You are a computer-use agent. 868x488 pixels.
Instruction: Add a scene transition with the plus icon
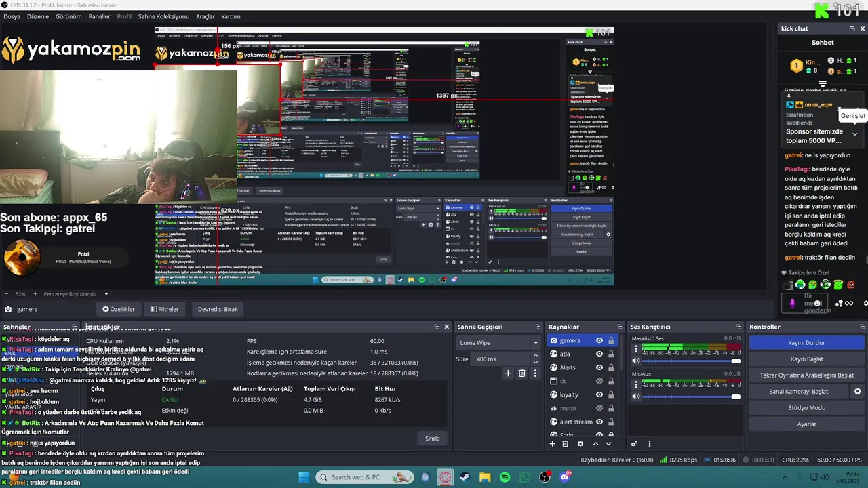pyautogui.click(x=508, y=373)
